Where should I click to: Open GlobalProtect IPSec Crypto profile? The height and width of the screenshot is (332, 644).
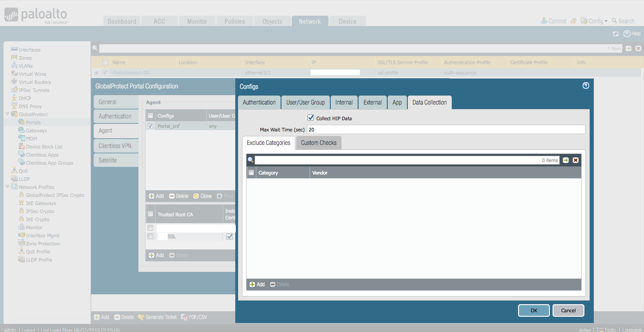click(55, 195)
